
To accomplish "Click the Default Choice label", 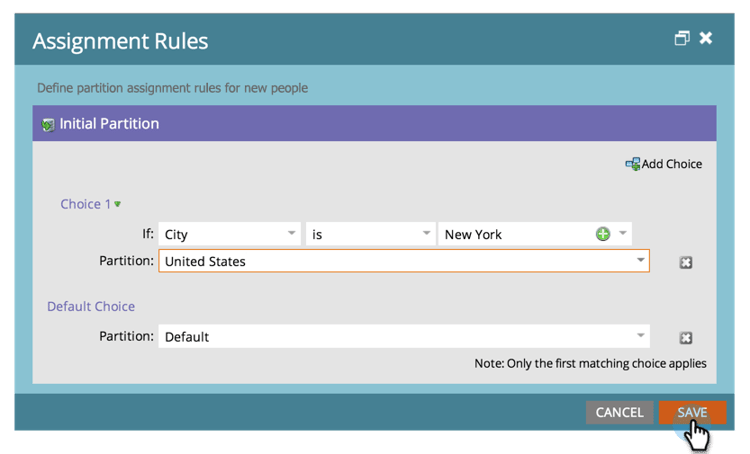I will 91,306.
